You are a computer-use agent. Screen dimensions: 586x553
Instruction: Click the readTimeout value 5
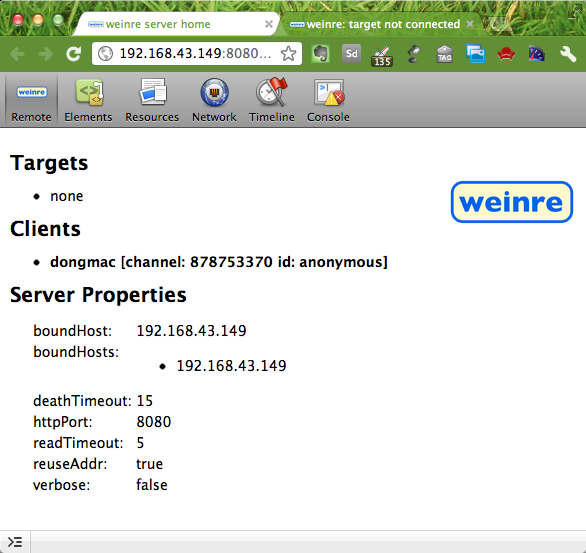coord(140,443)
